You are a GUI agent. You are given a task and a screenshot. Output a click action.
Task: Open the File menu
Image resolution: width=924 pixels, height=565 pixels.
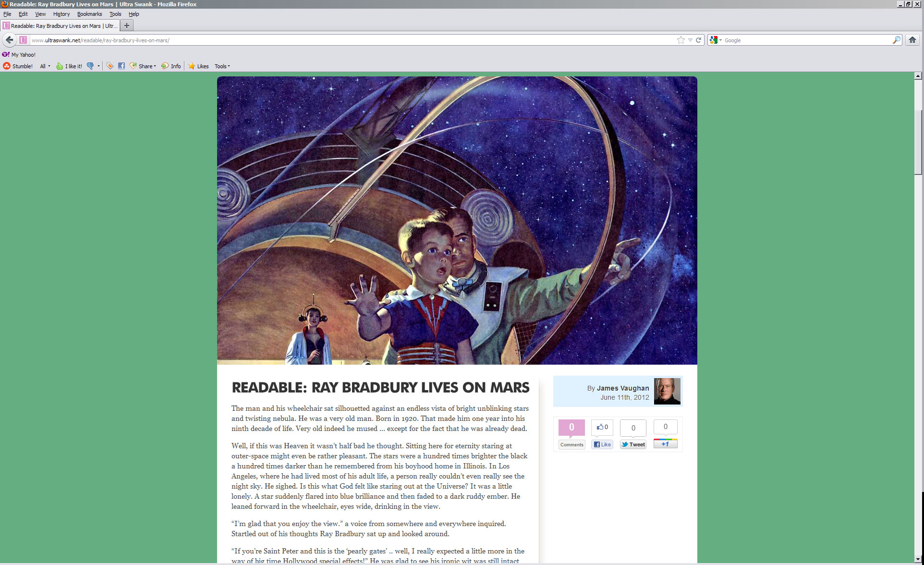coord(7,14)
